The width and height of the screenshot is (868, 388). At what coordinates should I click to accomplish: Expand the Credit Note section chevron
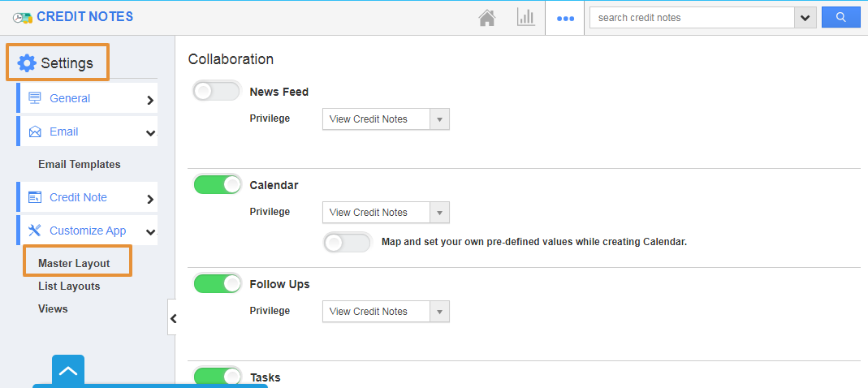click(150, 199)
